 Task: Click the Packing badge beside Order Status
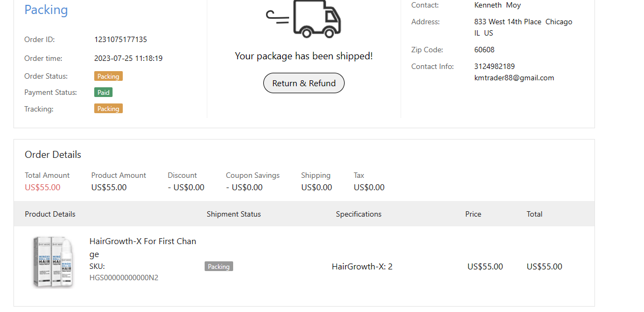[x=108, y=76]
